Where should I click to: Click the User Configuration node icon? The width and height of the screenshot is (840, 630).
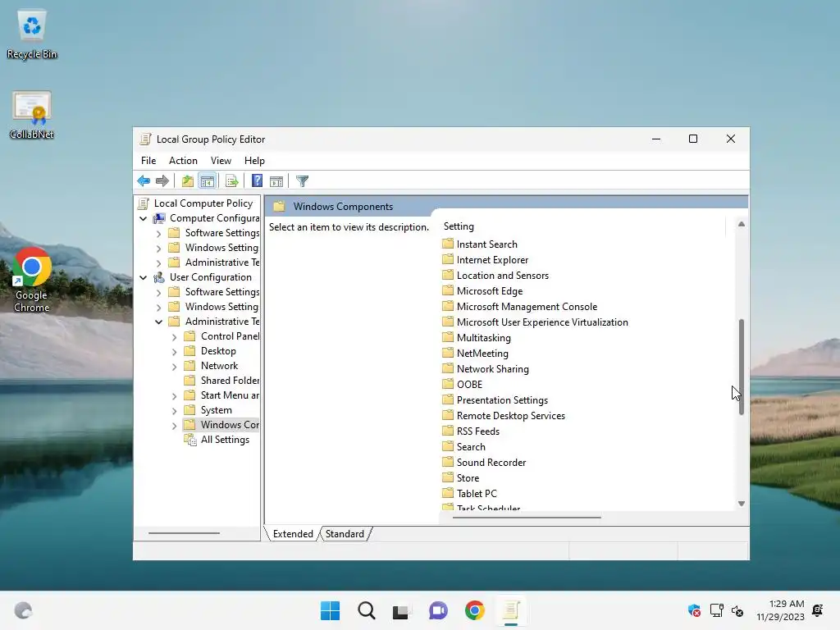pos(159,277)
